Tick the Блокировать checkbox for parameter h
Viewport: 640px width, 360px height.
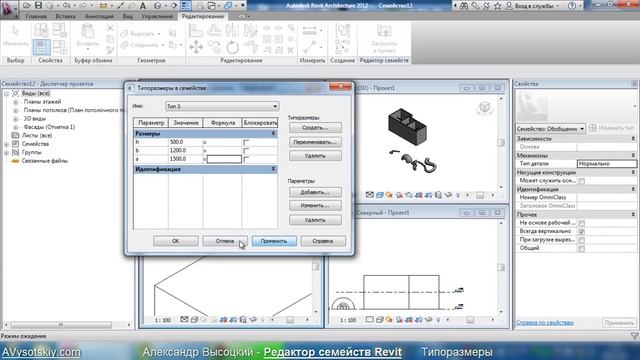[246, 142]
